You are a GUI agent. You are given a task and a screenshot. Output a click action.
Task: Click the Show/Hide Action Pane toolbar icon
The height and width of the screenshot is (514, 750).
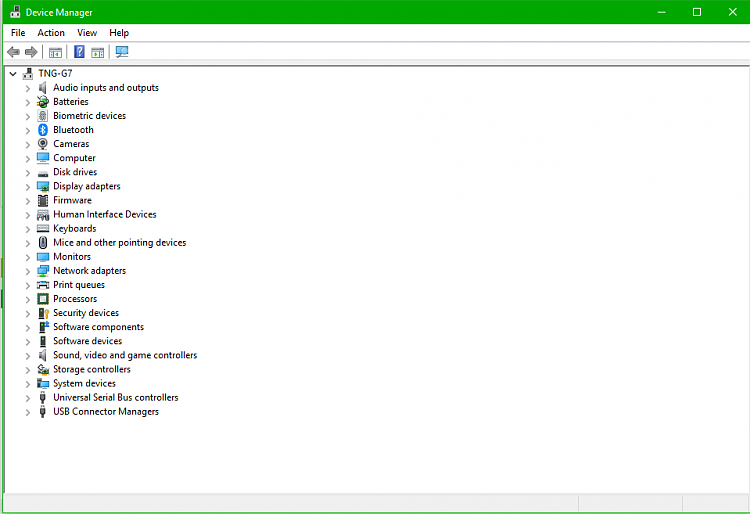98,52
